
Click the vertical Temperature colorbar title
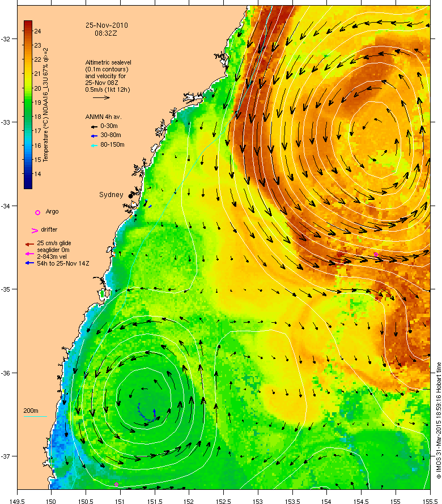click(45, 105)
